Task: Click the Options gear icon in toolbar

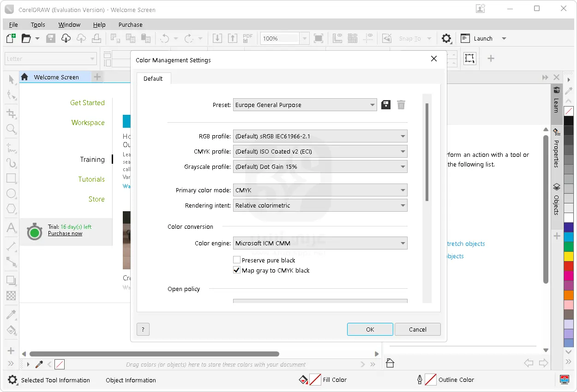Action: pos(446,38)
